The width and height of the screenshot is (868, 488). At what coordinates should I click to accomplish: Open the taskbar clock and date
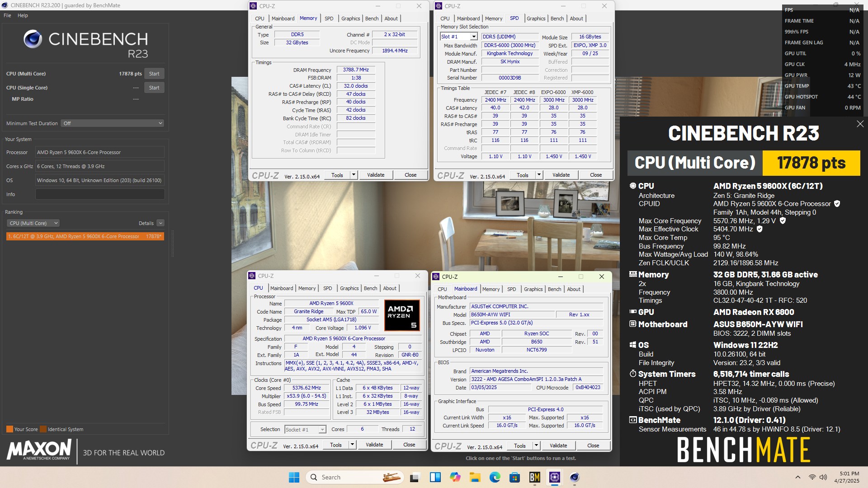[847, 477]
